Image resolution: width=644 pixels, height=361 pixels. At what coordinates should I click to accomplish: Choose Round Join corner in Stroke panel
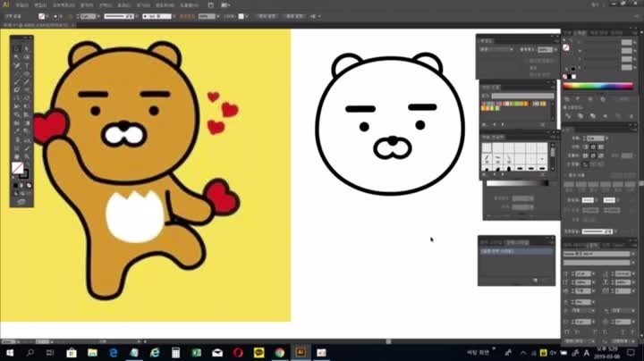click(593, 155)
